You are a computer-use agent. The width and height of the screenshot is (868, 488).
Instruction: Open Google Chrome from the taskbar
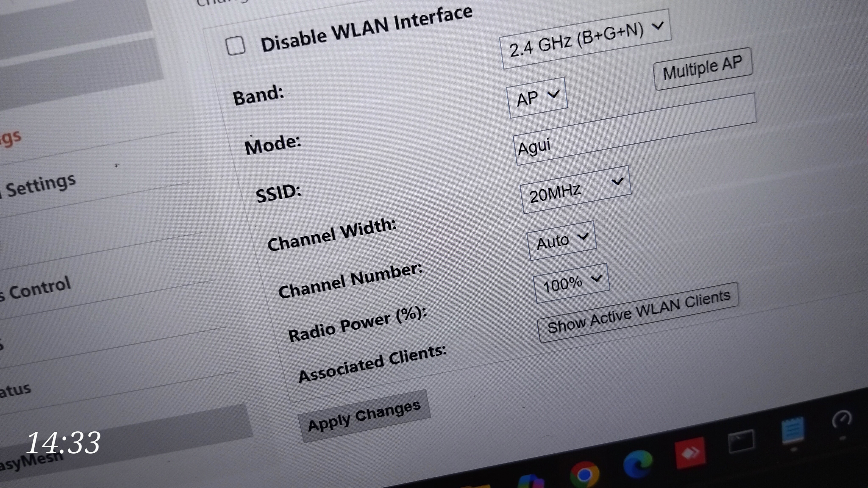pos(584,474)
